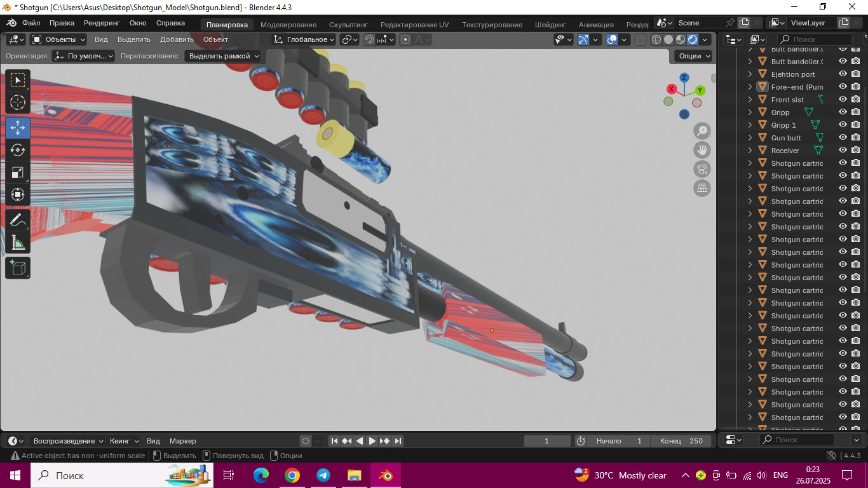868x488 pixels.
Task: Open Маркер menu in timeline
Action: coord(183,441)
